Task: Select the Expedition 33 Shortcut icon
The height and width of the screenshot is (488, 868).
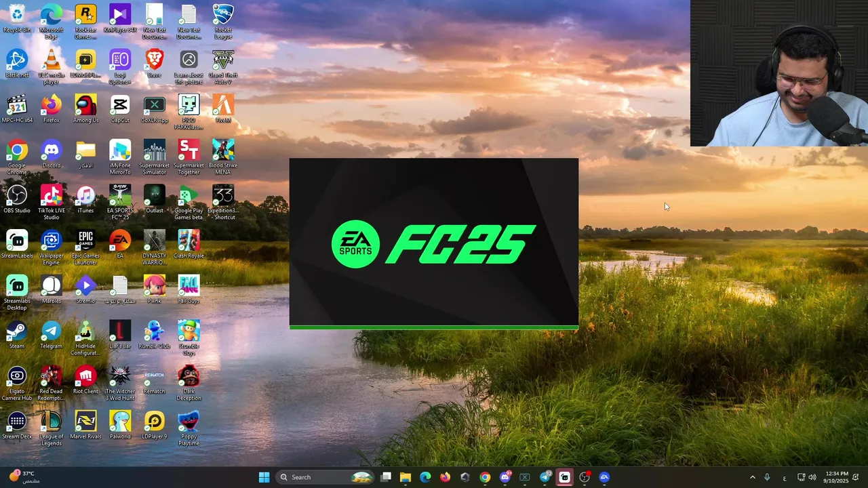Action: 223,202
